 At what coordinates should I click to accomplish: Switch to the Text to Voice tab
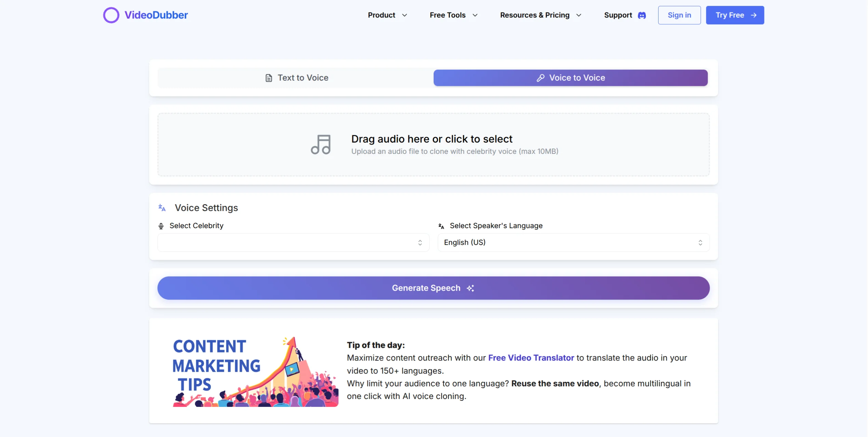click(x=296, y=78)
